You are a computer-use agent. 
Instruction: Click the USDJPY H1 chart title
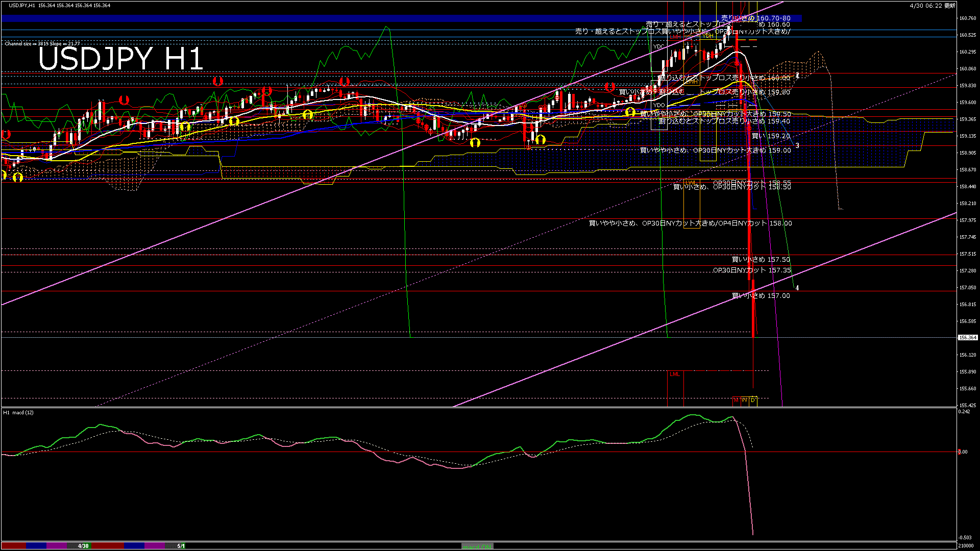click(x=121, y=59)
